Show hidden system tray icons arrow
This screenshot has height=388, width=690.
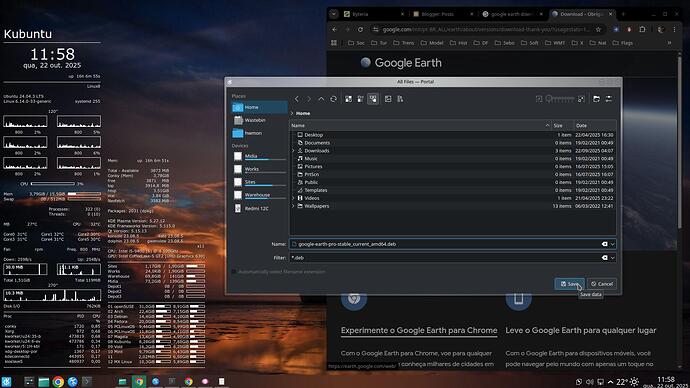pos(610,382)
